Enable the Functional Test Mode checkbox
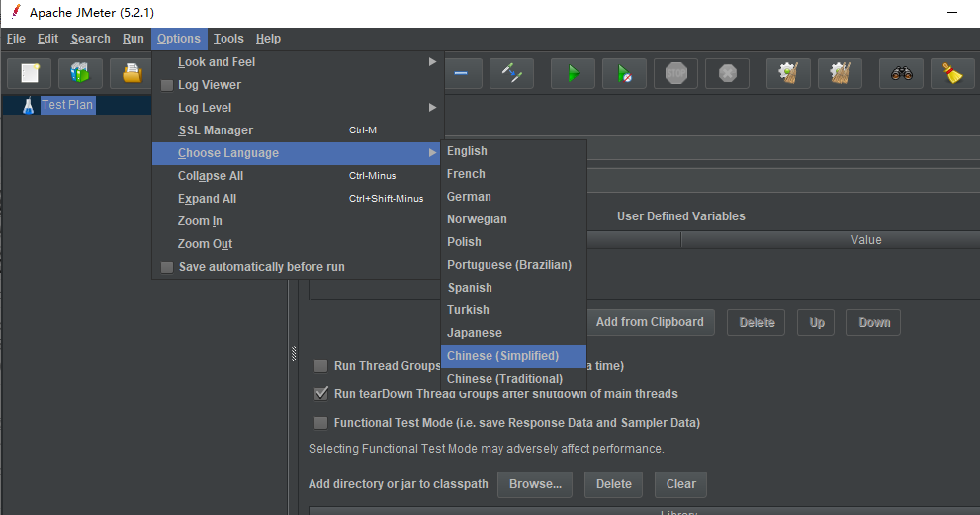Screen dimensions: 980x515 pyautogui.click(x=320, y=423)
